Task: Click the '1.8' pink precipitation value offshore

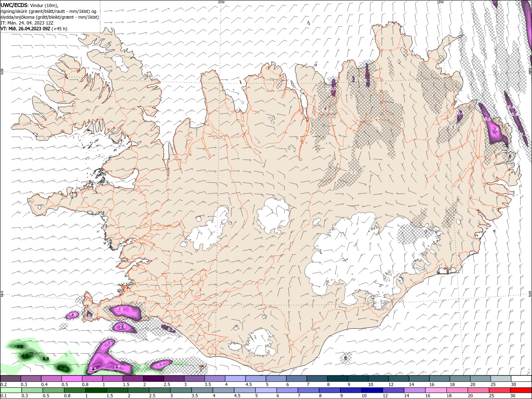Action: (x=73, y=315)
